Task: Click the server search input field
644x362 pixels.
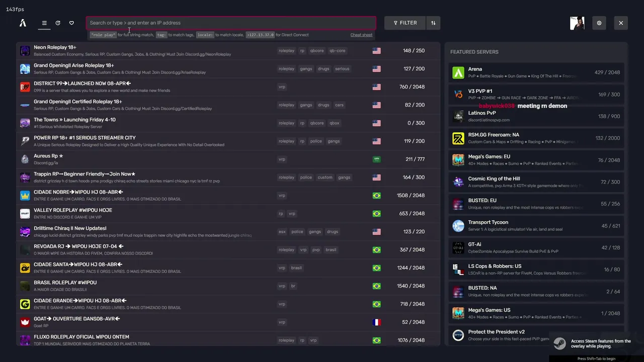Action: point(231,23)
